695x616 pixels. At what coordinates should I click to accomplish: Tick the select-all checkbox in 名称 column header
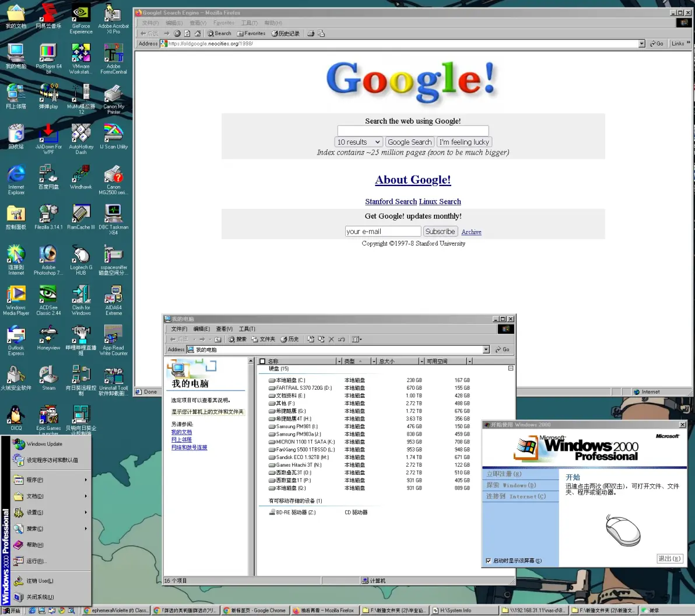point(262,361)
